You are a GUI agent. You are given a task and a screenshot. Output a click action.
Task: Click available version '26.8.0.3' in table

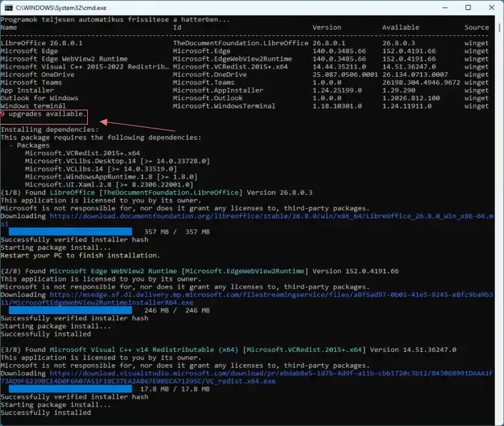pos(399,43)
